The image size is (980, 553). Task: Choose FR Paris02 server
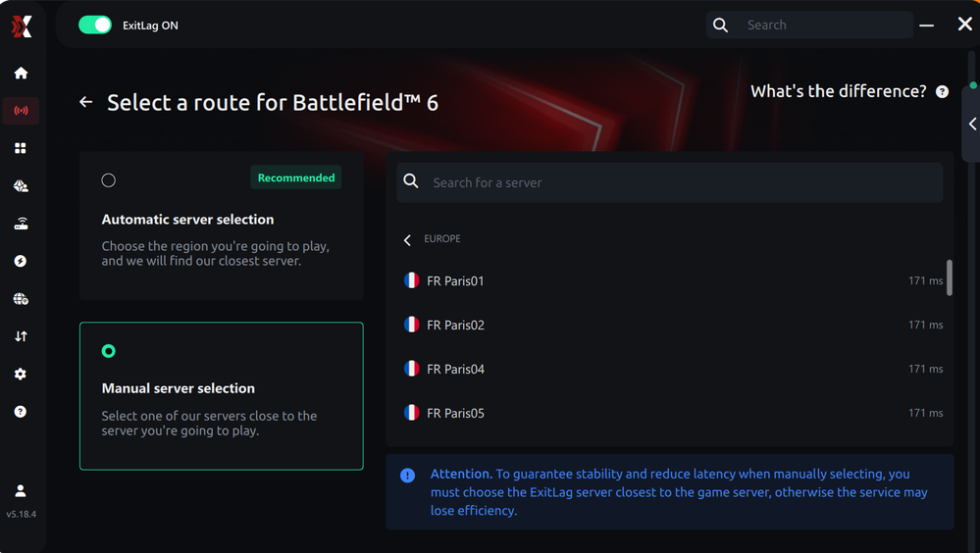[455, 325]
